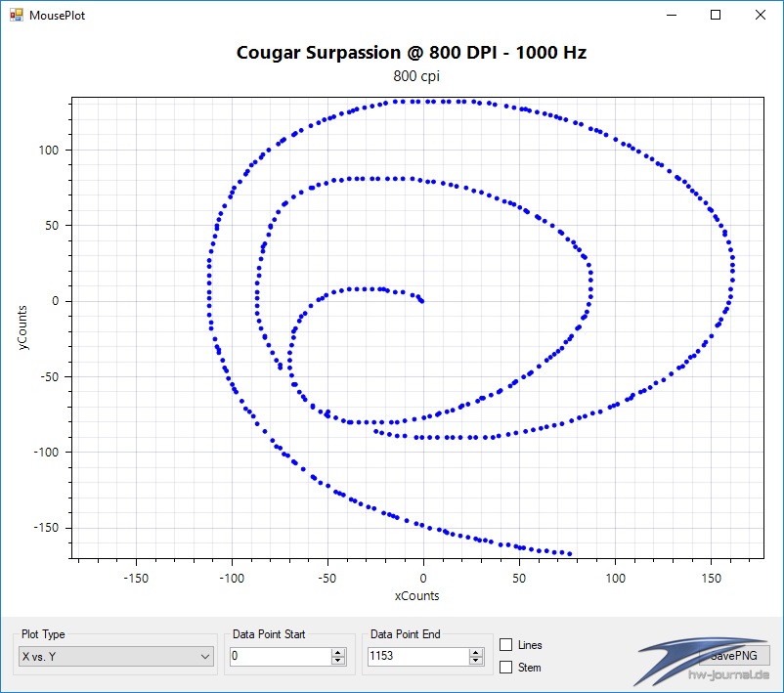This screenshot has height=693, width=784.
Task: Click the x-axis tick label '-150'
Action: coord(136,579)
